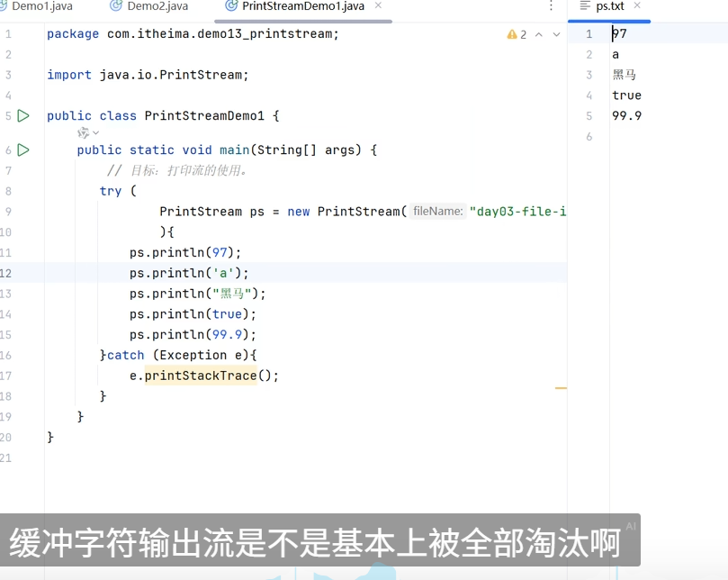This screenshot has height=580, width=728.
Task: Click the 'a' line in ps.txt
Action: pos(616,55)
